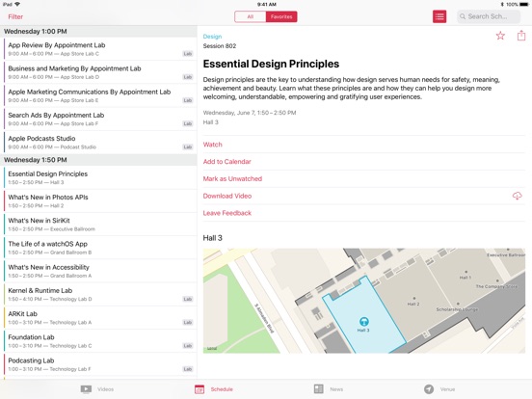532x399 pixels.
Task: Tap the Wi-Fi status icon
Action: tap(17, 4)
